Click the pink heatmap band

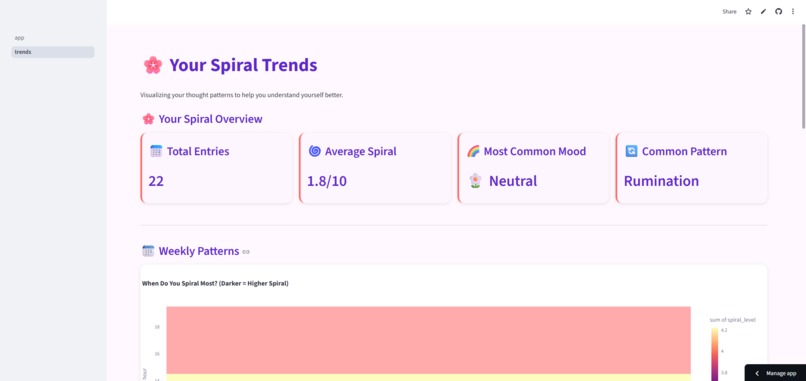(428, 340)
